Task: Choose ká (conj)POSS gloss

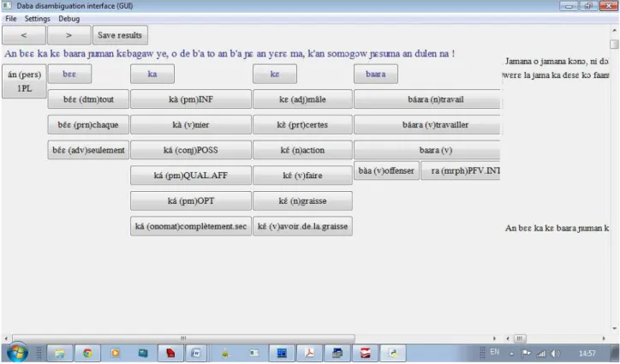Action: [191, 150]
